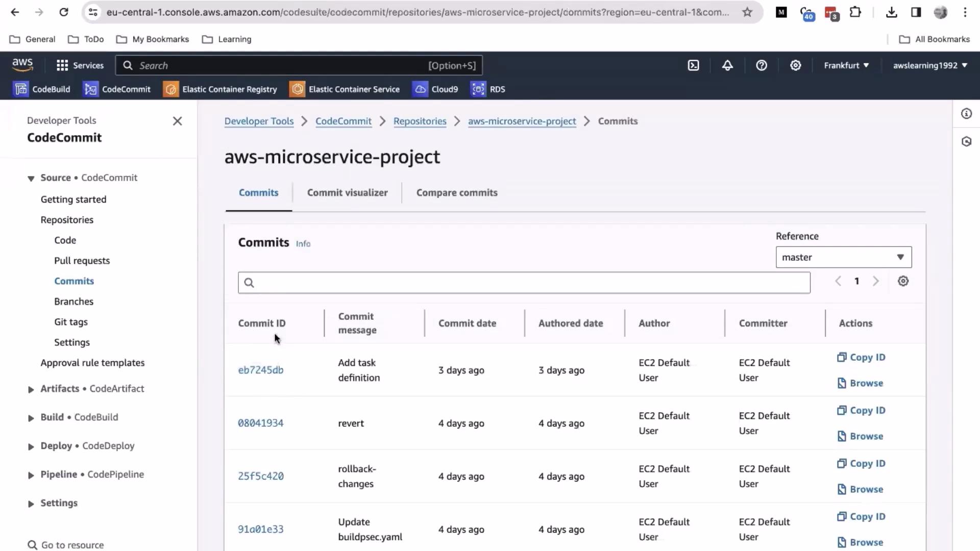Follow the Repositories breadcrumb link
Screen dimensions: 980x551
point(420,121)
